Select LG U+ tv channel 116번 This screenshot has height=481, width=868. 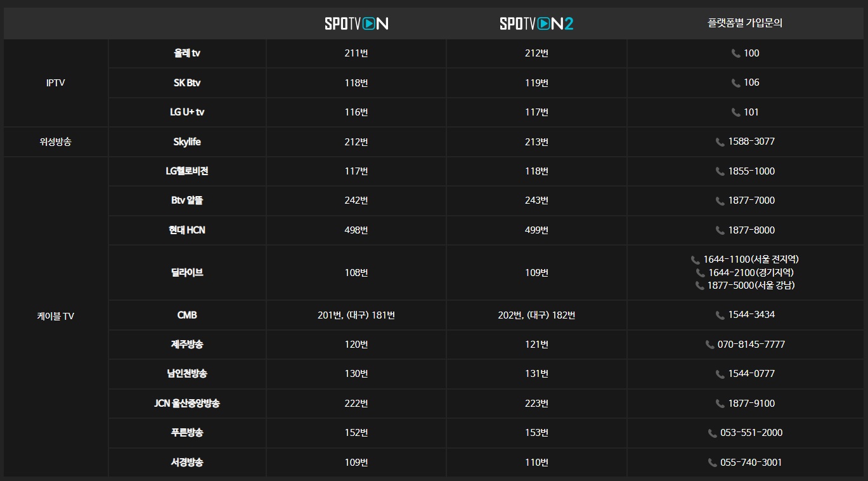tap(356, 112)
